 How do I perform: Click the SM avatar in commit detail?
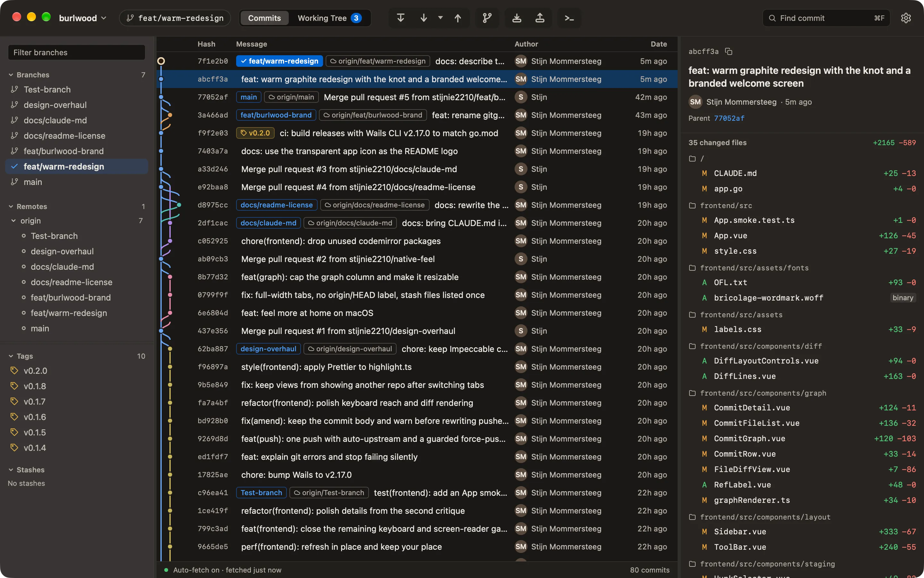click(695, 102)
